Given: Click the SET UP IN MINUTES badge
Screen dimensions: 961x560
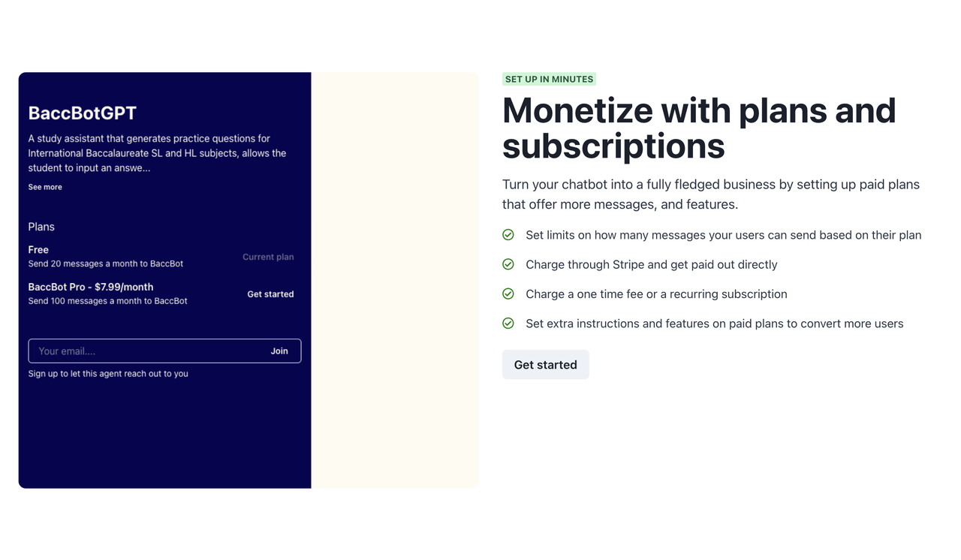Looking at the screenshot, I should (x=550, y=79).
